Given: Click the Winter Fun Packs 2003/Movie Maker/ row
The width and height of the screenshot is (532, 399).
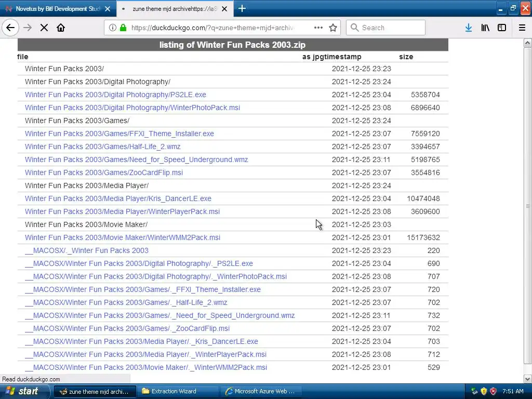Looking at the screenshot, I should click(x=233, y=224).
